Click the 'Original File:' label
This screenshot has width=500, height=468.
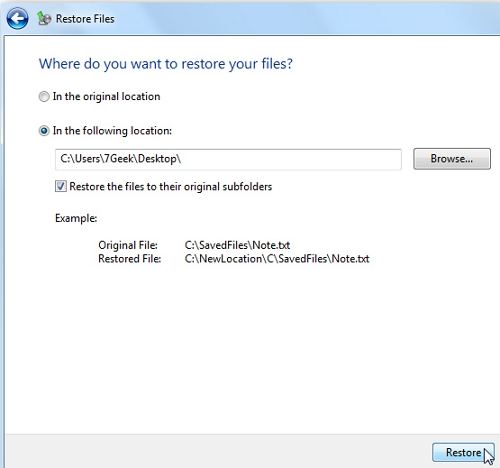tap(128, 245)
